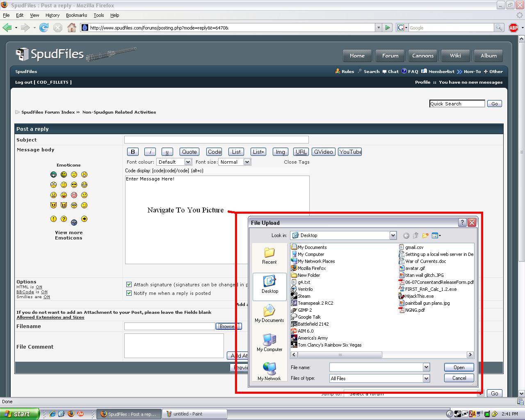This screenshot has width=525, height=420.
Task: Click the Firefox Reload page icon
Action: pyautogui.click(x=44, y=27)
